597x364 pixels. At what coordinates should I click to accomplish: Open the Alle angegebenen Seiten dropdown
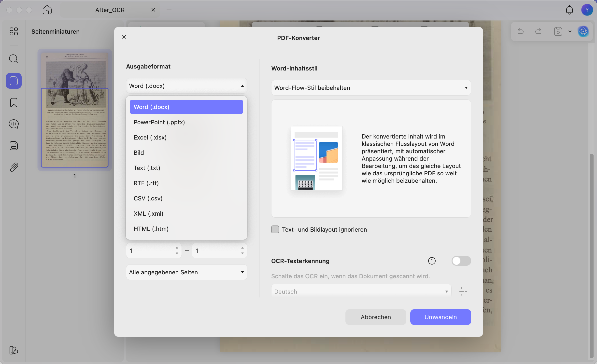point(186,272)
